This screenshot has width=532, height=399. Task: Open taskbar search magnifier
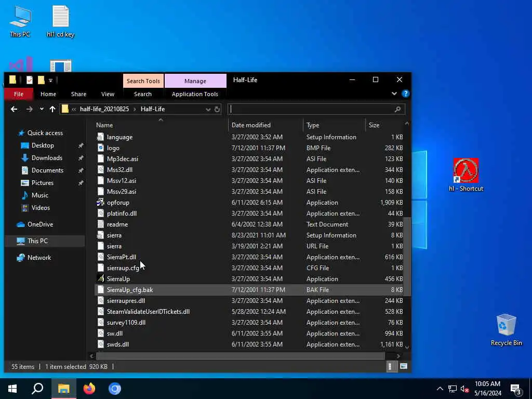[37, 389]
